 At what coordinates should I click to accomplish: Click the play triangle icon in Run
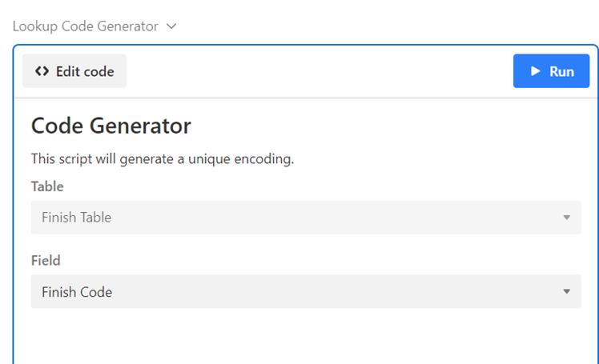pos(535,71)
